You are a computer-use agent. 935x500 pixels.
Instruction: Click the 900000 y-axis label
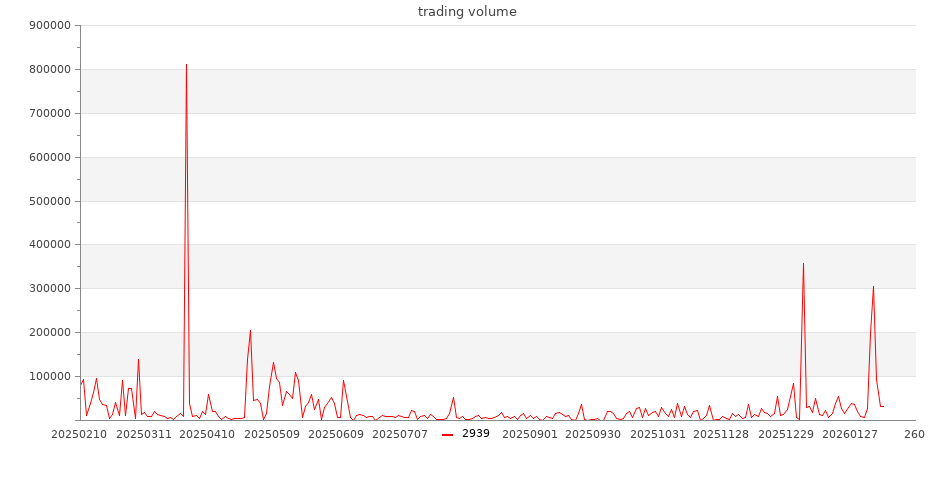50,26
